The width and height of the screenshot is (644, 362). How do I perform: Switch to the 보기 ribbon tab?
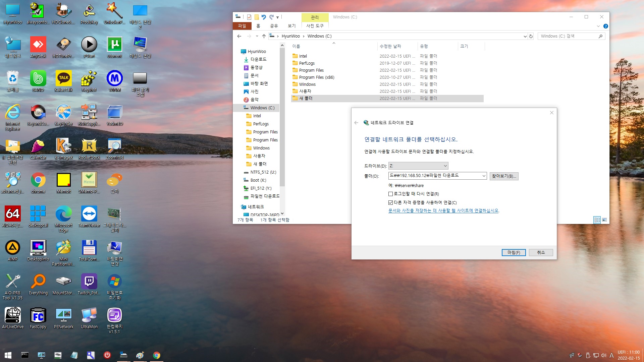click(291, 26)
